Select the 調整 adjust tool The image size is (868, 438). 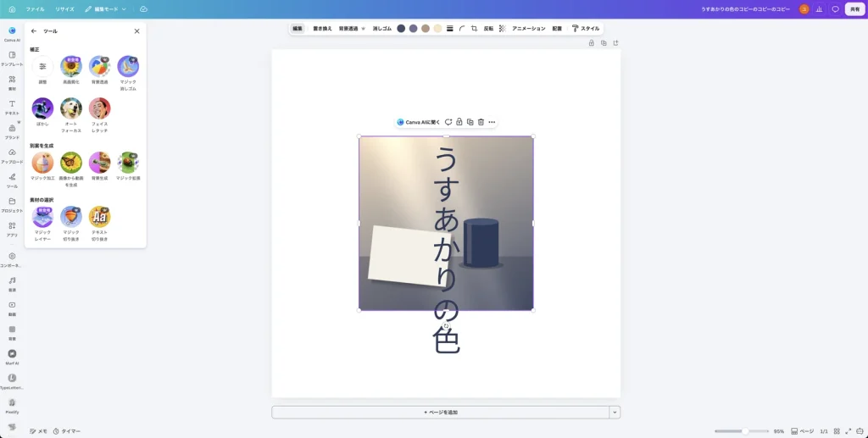(42, 70)
